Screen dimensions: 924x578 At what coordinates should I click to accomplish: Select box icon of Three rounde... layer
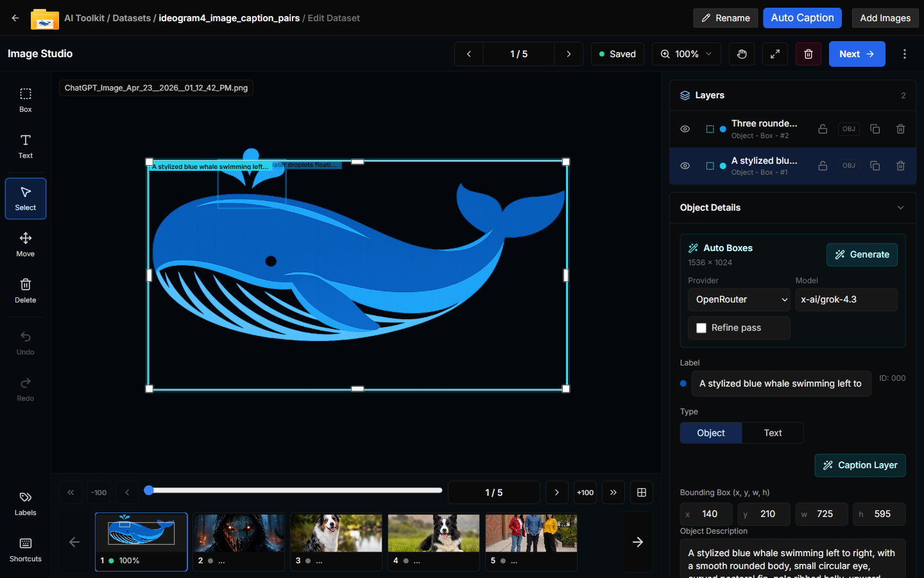[x=710, y=129]
